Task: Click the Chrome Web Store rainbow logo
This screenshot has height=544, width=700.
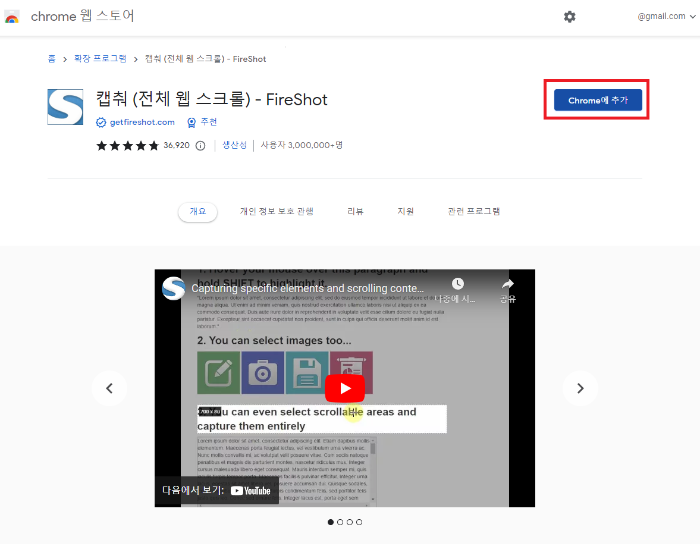Action: click(x=12, y=17)
